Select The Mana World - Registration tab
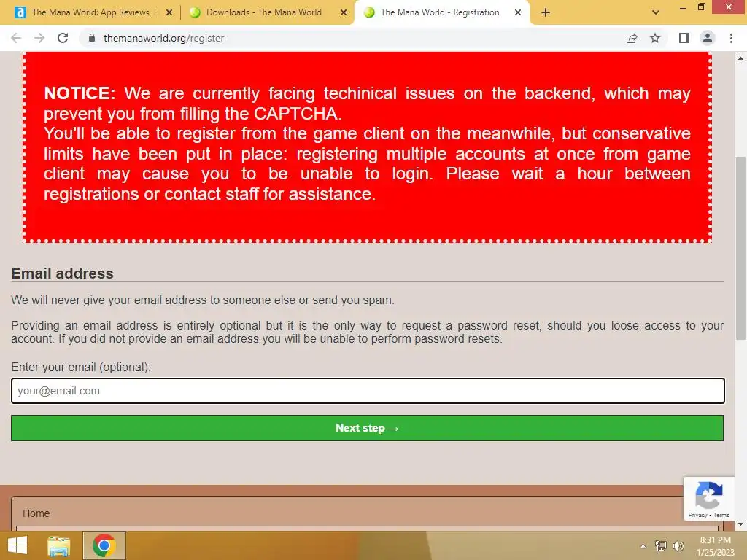Image resolution: width=747 pixels, height=560 pixels. pos(440,12)
